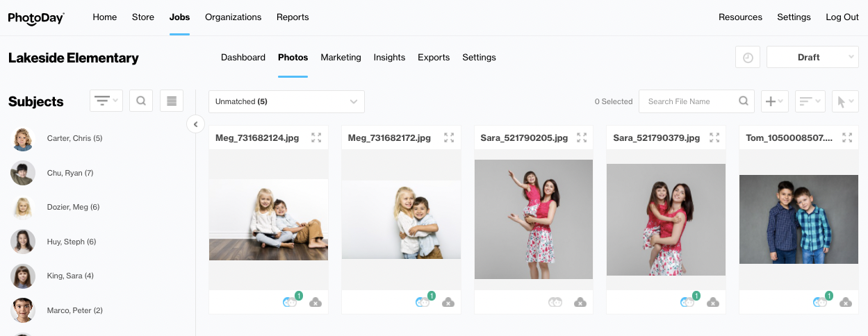
Task: Switch to the Exports tab
Action: (434, 58)
